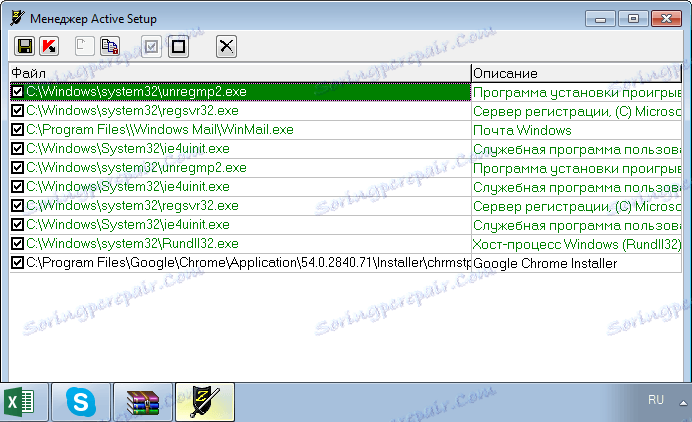The height and width of the screenshot is (422, 692).
Task: Click 'Хост-процесс Windows (Rundll32)' description cell
Action: pyautogui.click(x=577, y=244)
